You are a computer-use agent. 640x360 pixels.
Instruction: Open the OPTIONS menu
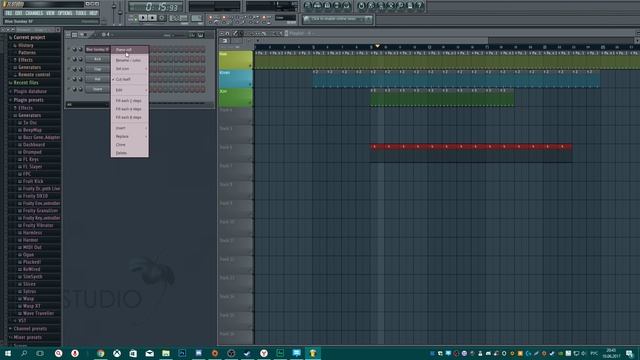point(64,13)
